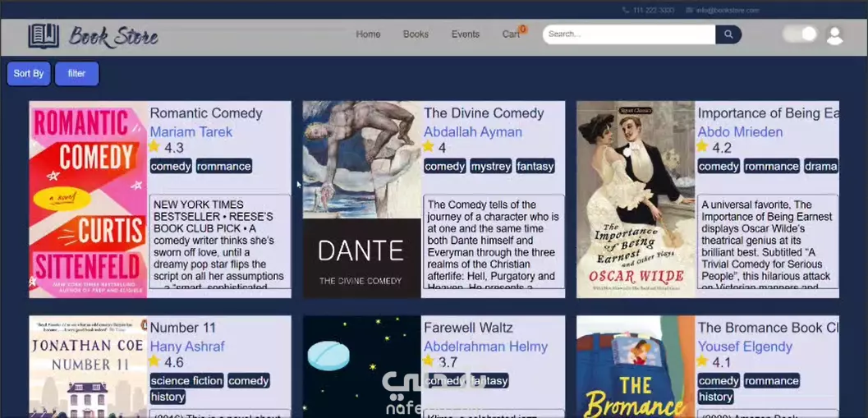Click the history tag on Bromance Book Club
The height and width of the screenshot is (418, 868).
tap(715, 397)
